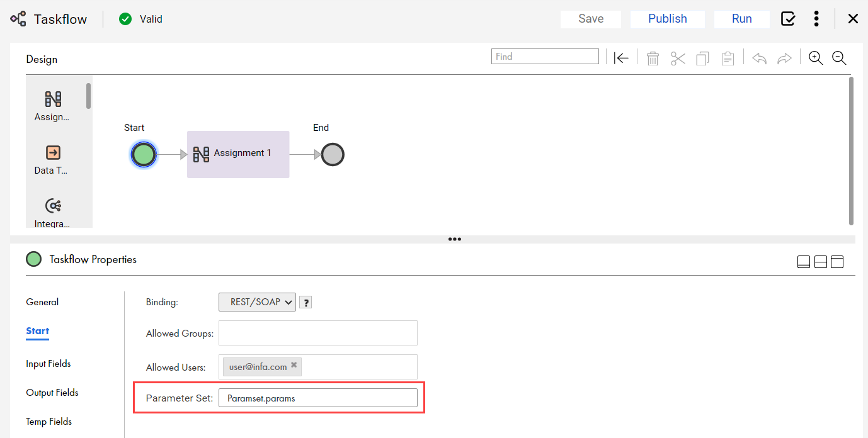Select the Assignment 1 step on canvas
868x438 pixels.
[238, 154]
